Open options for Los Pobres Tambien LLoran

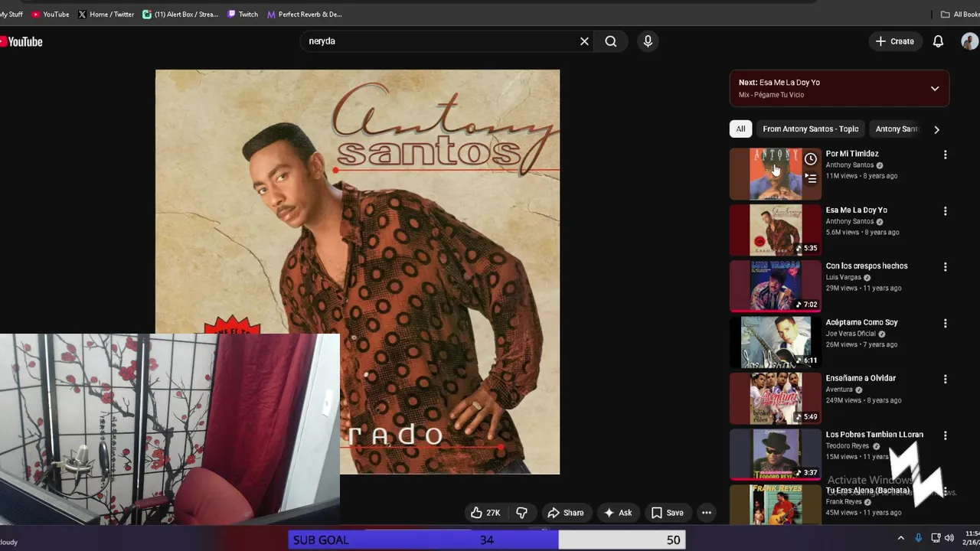945,435
